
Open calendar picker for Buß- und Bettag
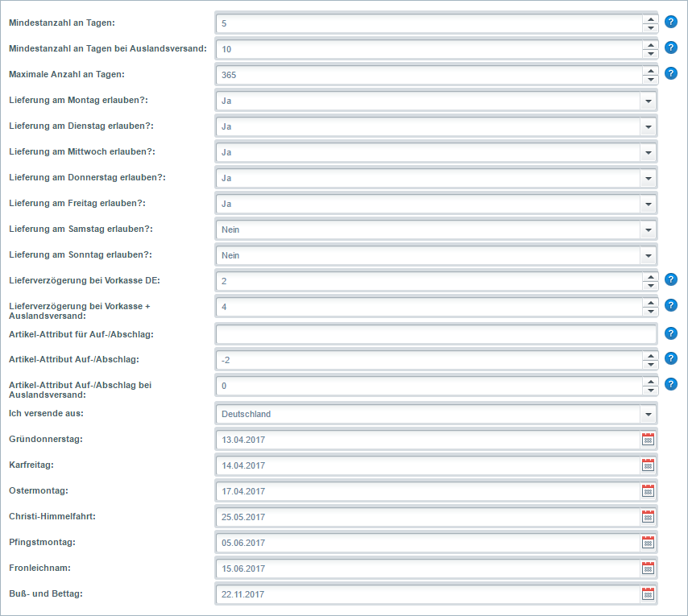tap(648, 594)
